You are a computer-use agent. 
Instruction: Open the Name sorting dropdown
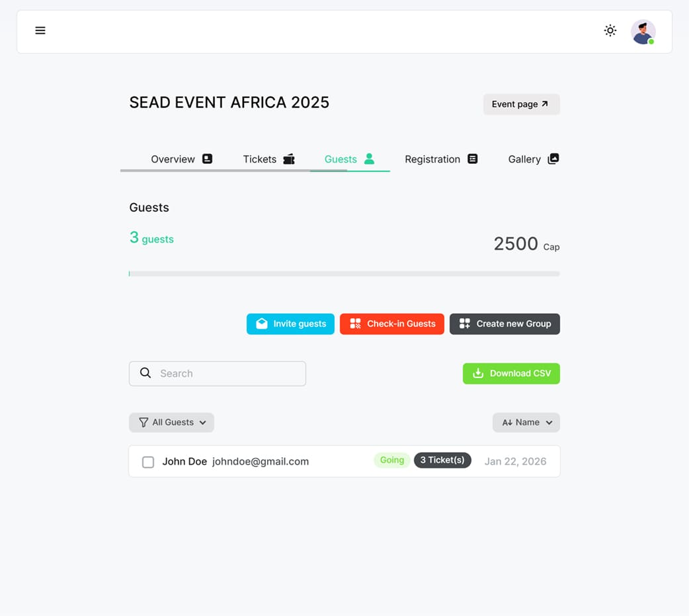tap(526, 422)
